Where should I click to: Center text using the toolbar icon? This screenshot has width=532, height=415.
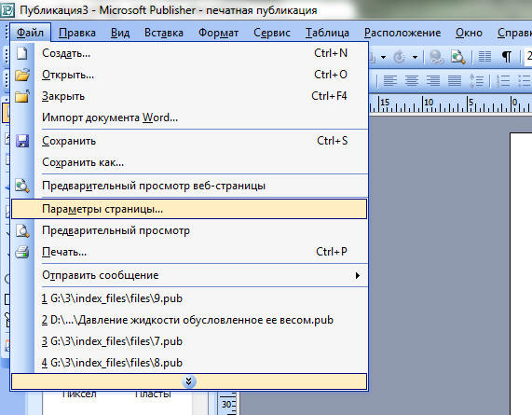pyautogui.click(x=412, y=81)
